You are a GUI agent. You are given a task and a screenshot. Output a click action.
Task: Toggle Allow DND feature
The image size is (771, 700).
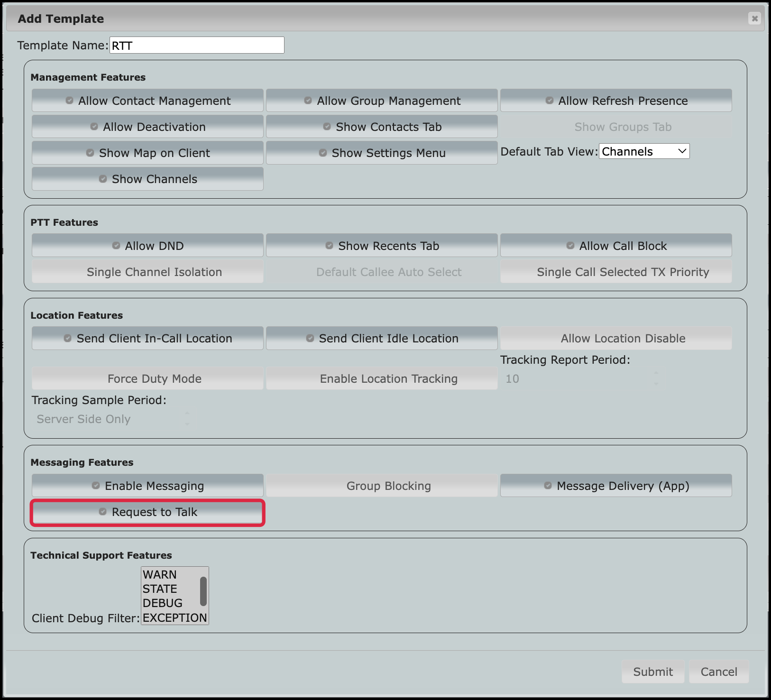pos(147,246)
